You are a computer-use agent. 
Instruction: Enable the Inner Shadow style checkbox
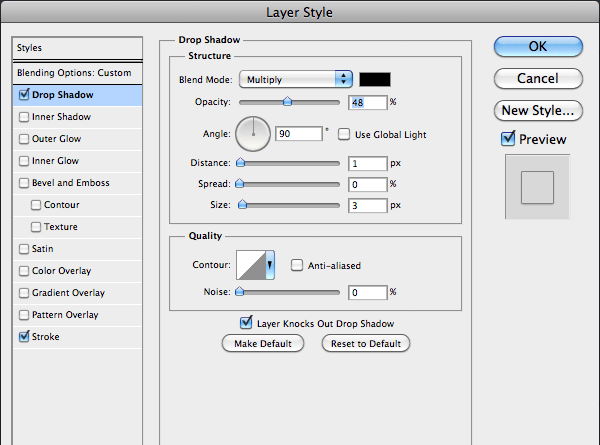(x=24, y=117)
